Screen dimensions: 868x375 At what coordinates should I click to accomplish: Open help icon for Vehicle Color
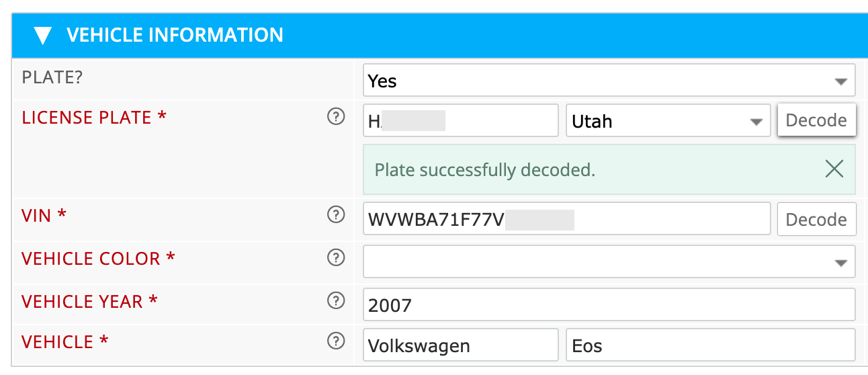[x=335, y=258]
